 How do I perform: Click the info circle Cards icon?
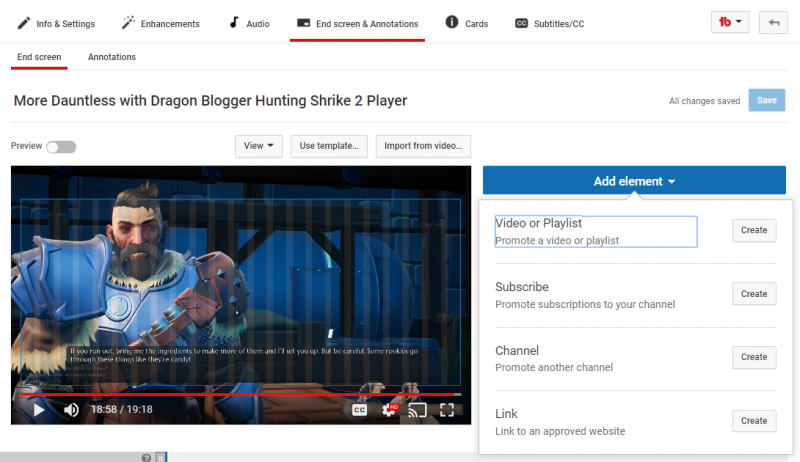point(452,22)
